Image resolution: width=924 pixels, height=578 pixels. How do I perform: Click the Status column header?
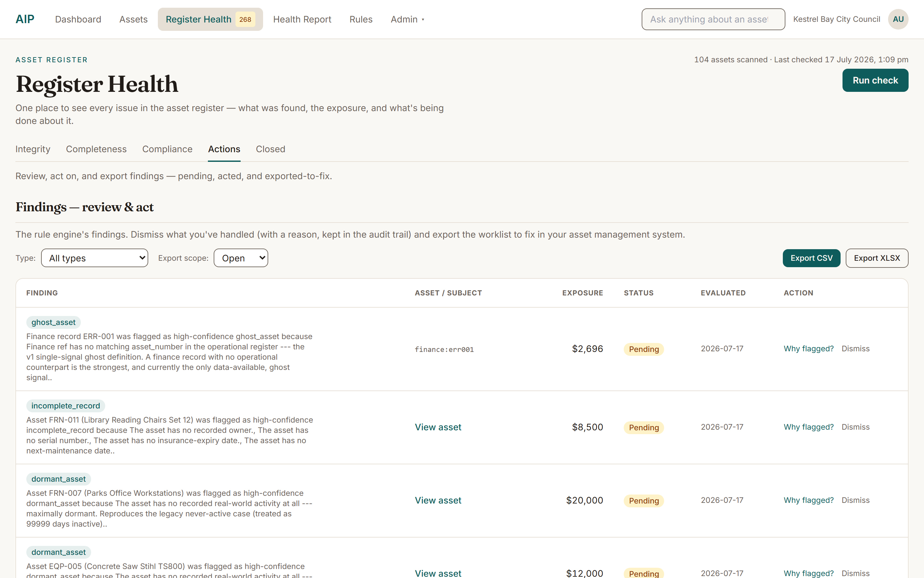coord(638,293)
